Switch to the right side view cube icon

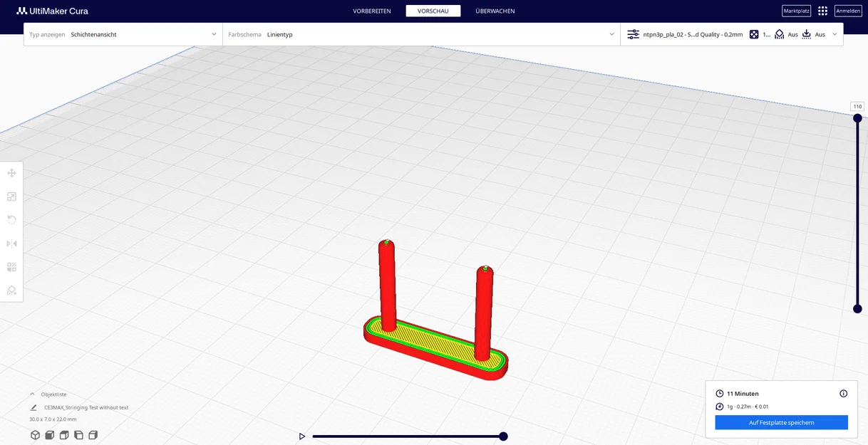[x=93, y=435]
